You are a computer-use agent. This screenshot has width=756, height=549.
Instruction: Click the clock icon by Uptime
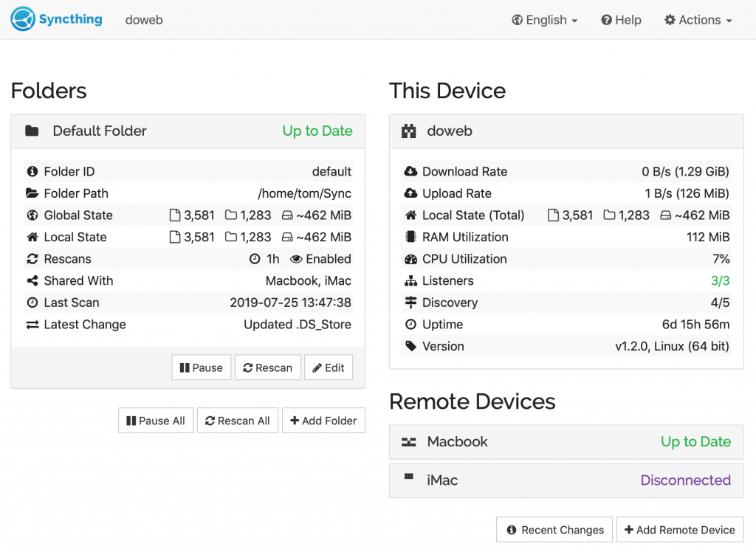coord(410,325)
